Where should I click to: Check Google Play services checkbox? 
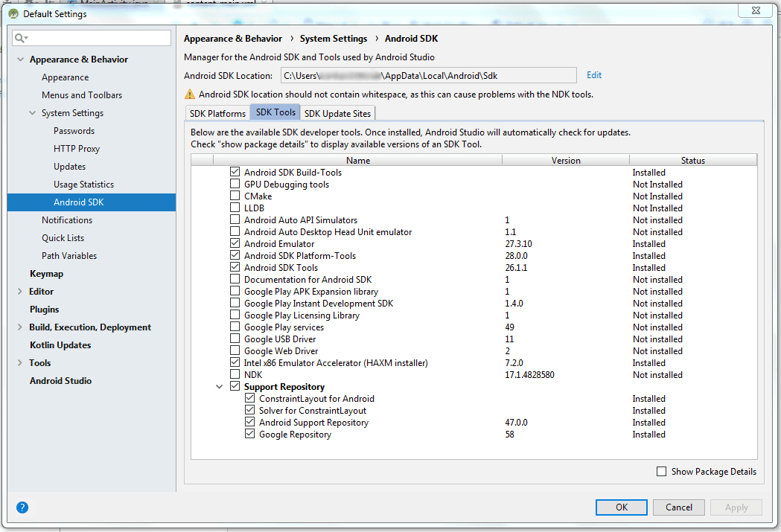coord(235,327)
